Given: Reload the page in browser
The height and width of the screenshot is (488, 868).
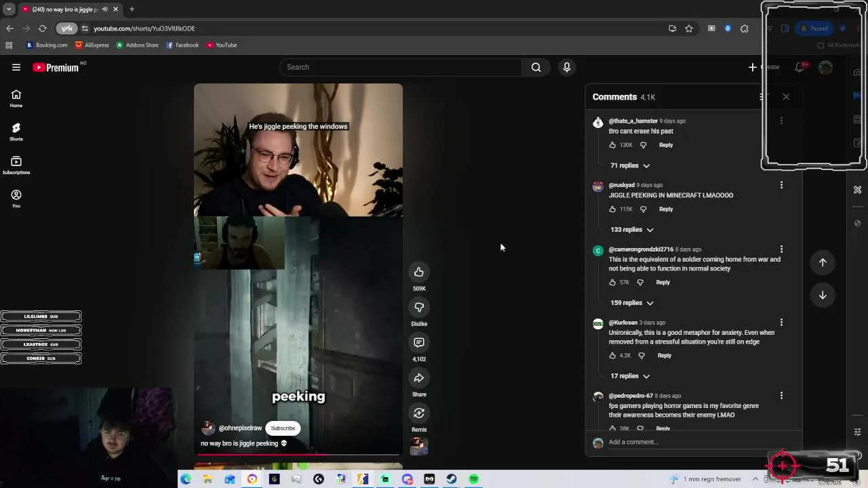Looking at the screenshot, I should (42, 28).
